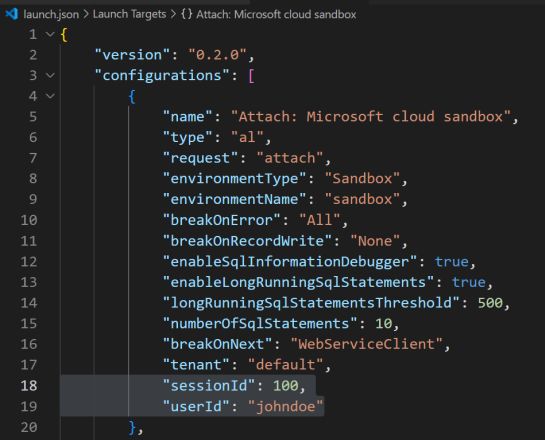
Task: Click the "longRunningSqlStatementsThreshold" key
Action: tap(311, 303)
